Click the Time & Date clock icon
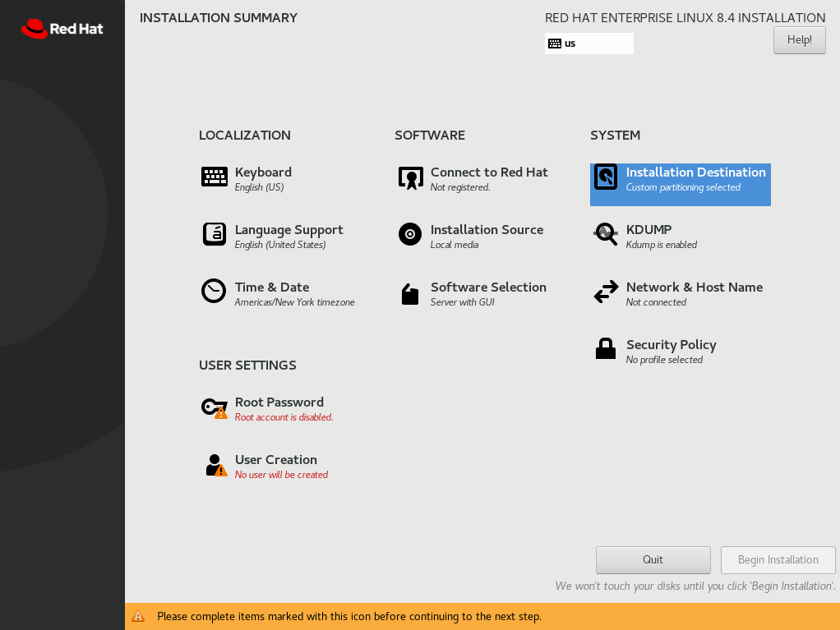Screen dimensions: 840x630 [213, 292]
